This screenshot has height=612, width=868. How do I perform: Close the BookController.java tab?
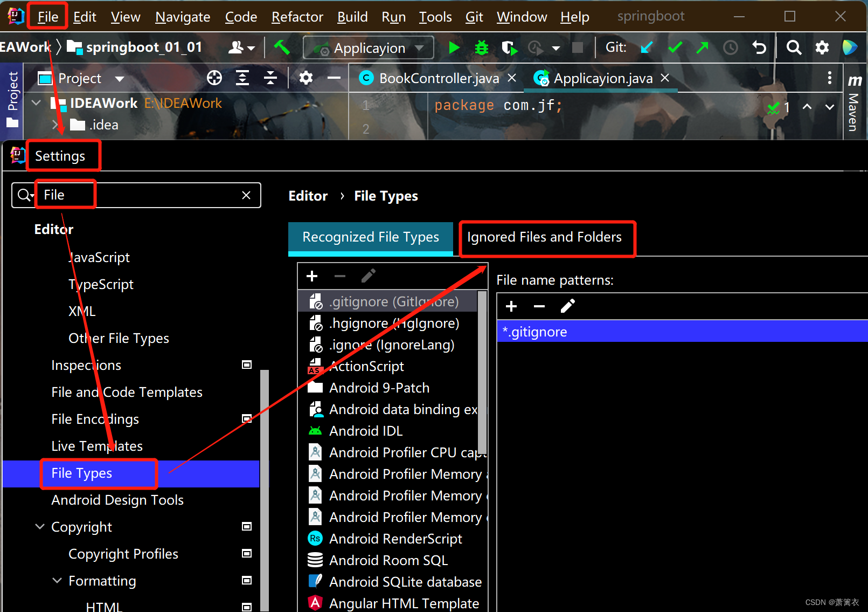point(512,78)
